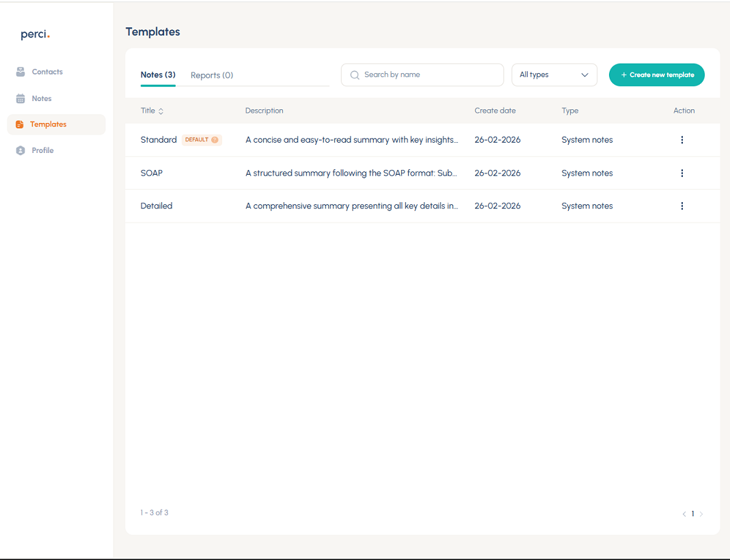
Task: Click the Contacts sidebar icon
Action: pos(21,72)
